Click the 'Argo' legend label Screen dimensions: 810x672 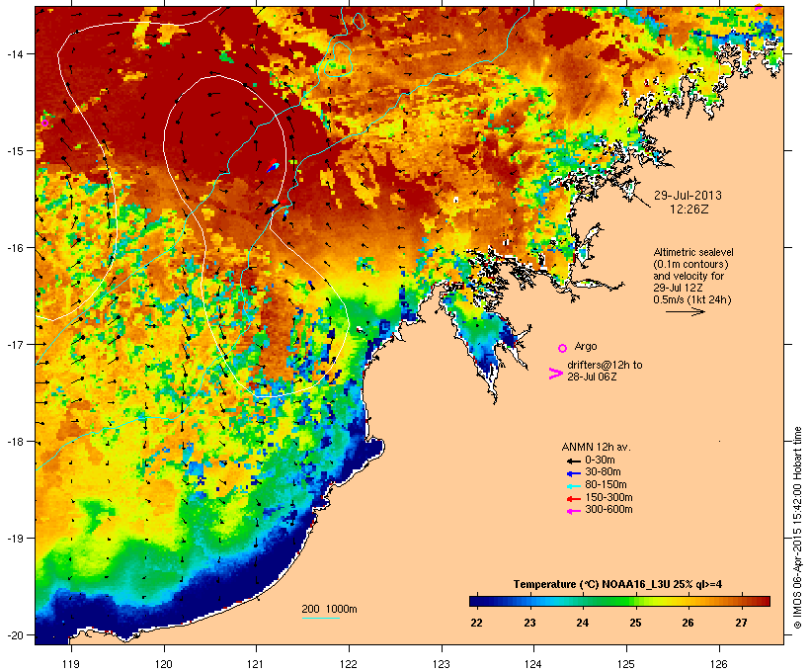click(586, 346)
